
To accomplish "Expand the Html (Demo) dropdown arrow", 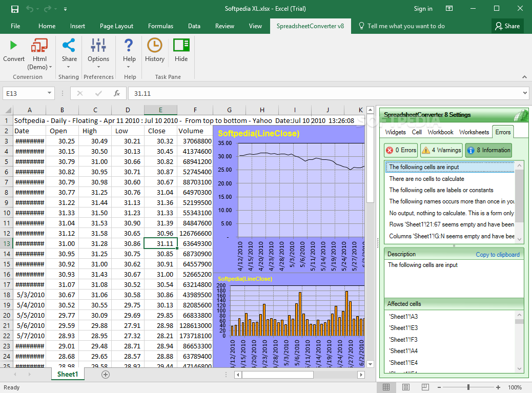I will coord(51,67).
